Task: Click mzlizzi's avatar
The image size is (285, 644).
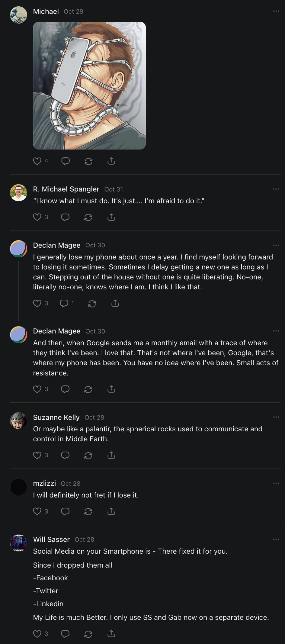Action: (x=19, y=487)
